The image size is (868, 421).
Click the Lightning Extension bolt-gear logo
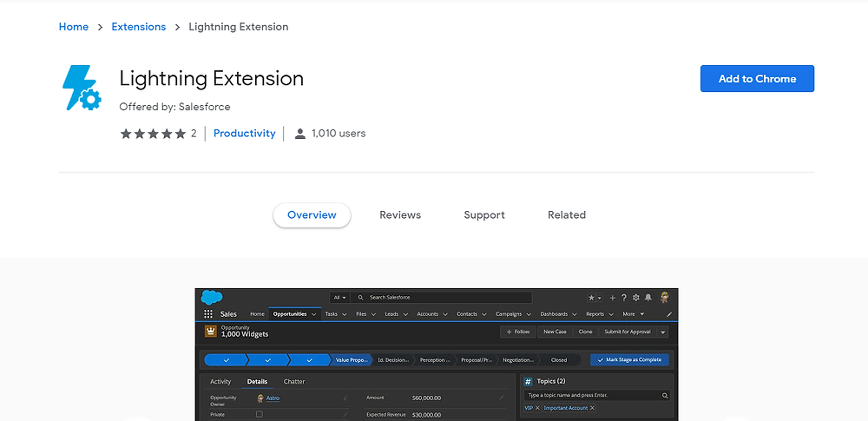pyautogui.click(x=82, y=88)
